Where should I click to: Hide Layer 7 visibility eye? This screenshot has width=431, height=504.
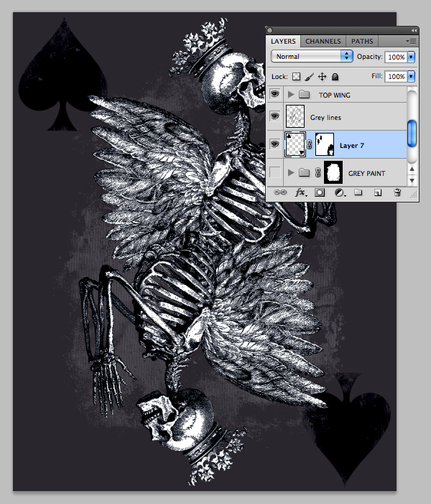[274, 144]
